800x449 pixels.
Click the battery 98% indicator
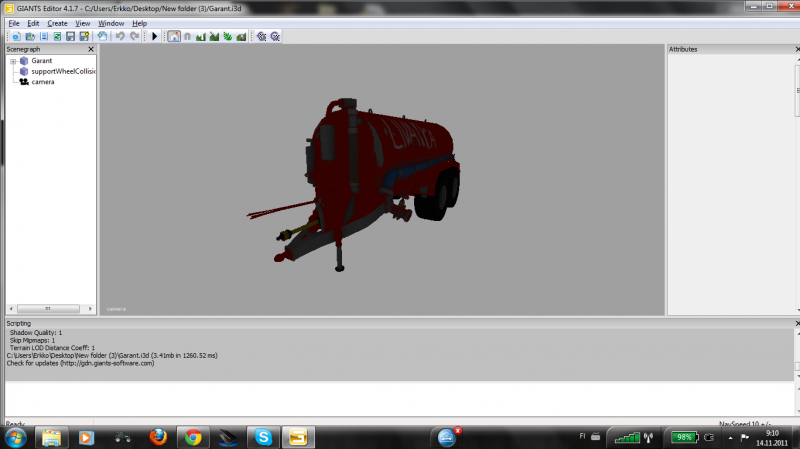pos(684,437)
